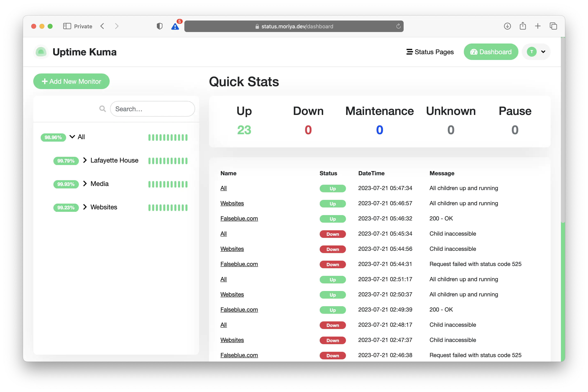Viewport: 588px width, 392px height.
Task: Open the first Falseblue.com link
Action: [x=239, y=219]
